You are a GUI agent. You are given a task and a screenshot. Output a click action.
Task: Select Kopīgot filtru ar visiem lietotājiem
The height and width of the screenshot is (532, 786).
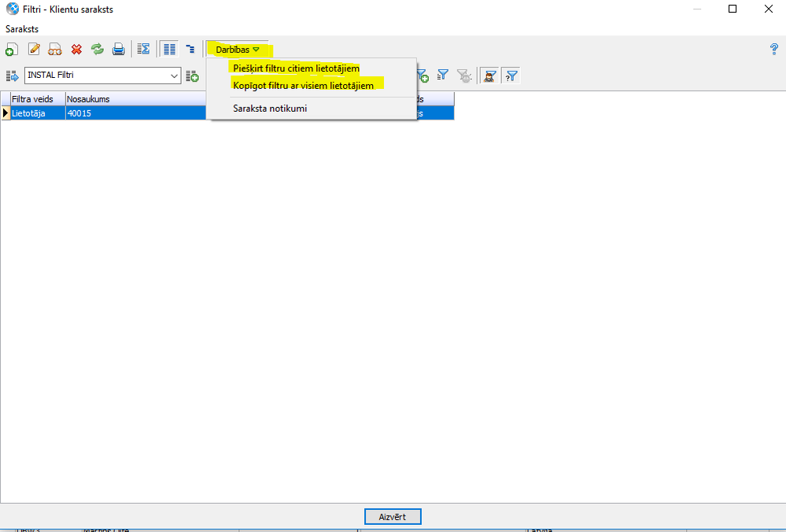[303, 86]
